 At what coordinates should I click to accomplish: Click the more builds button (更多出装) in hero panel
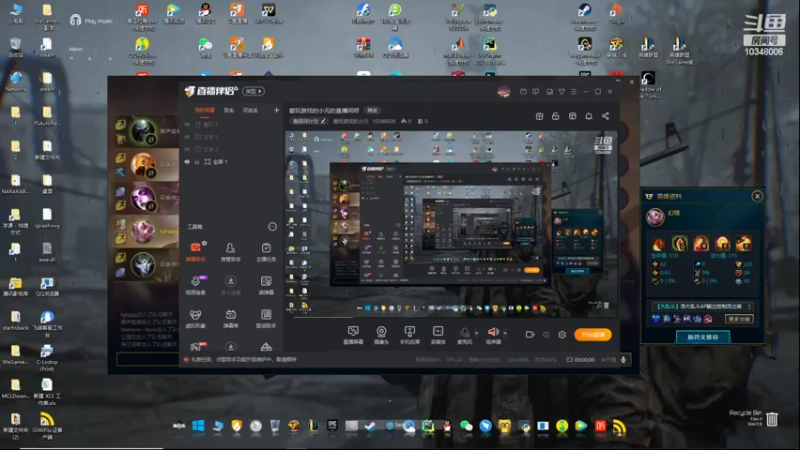[739, 319]
